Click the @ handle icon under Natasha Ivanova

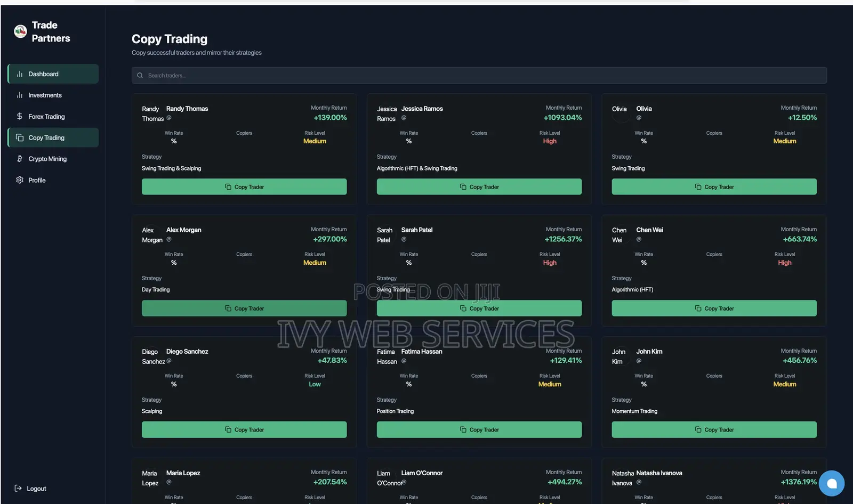pos(639,482)
